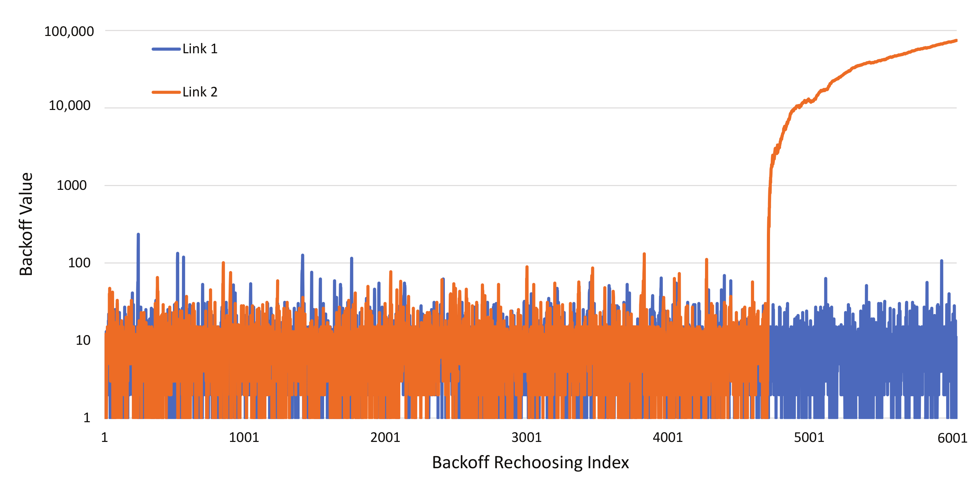
Task: Click the 1 y-axis tick label
Action: tap(87, 418)
